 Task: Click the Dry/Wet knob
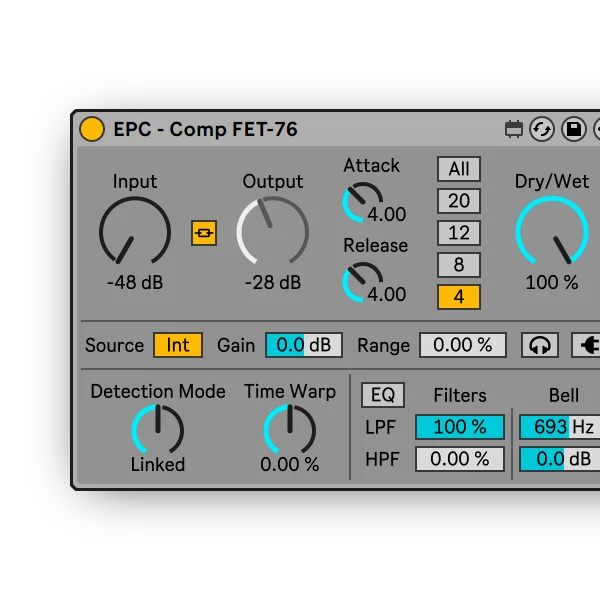point(552,231)
